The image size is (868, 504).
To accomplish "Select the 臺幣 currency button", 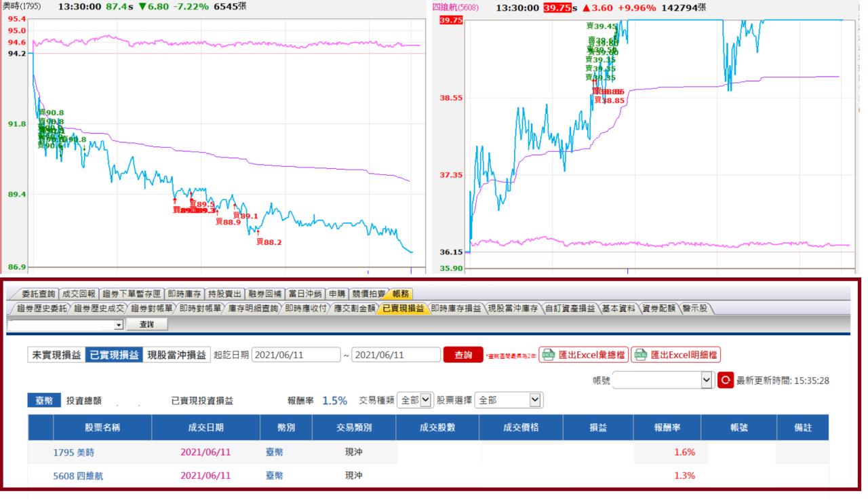I will point(43,400).
